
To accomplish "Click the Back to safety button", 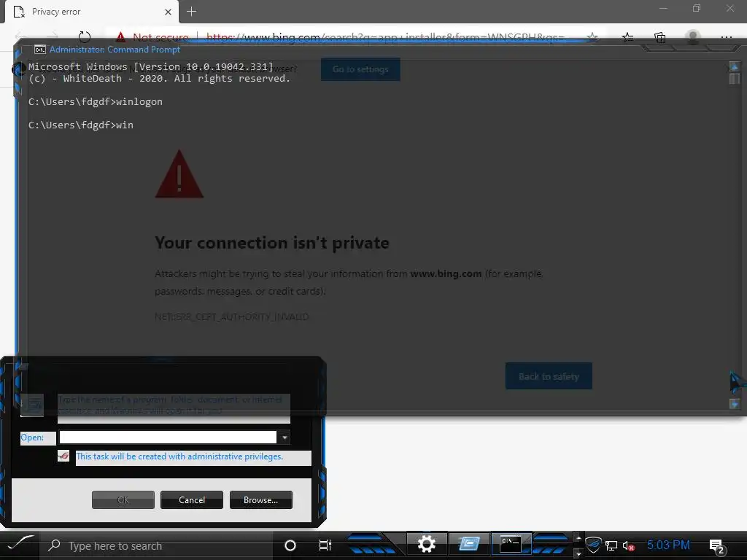I will coord(549,376).
